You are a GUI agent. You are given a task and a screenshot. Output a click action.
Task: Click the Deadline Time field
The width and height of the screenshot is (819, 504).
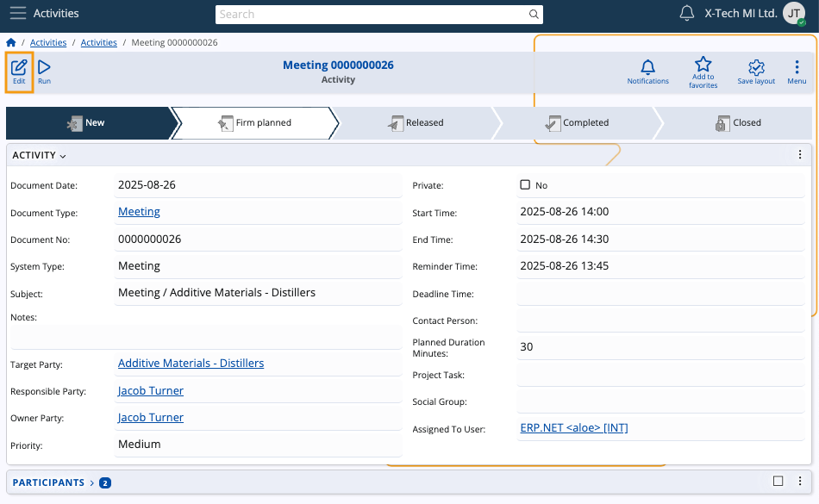[x=660, y=293]
